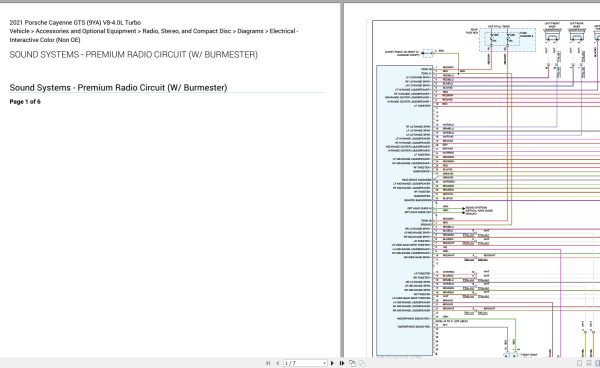This screenshot has height=368, width=600.
Task: Click the 'Sound Systems - Premium Radio Circuit (W/ Burmester)' heading
Action: [118, 88]
